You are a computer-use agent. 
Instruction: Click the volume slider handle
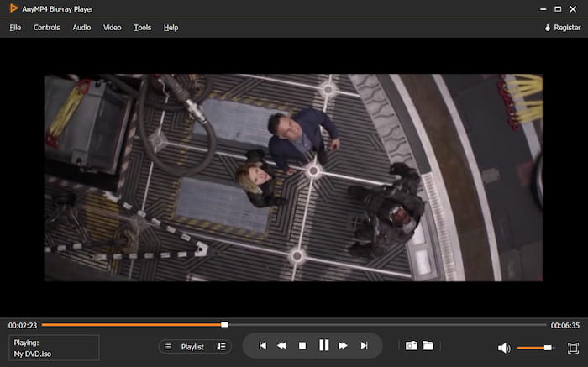coord(548,348)
